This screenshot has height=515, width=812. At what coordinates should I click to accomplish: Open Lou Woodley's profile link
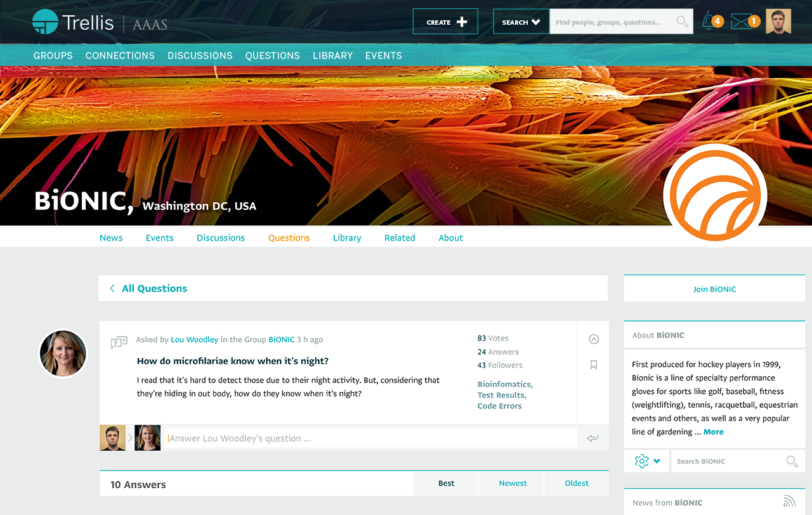[194, 340]
